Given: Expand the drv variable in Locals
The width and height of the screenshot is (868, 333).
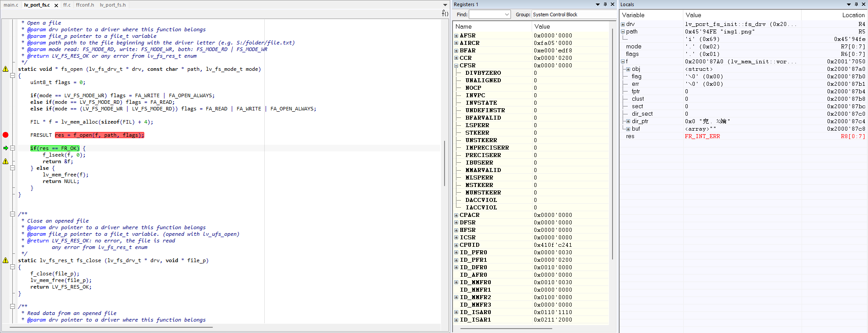Looking at the screenshot, I should coord(623,24).
